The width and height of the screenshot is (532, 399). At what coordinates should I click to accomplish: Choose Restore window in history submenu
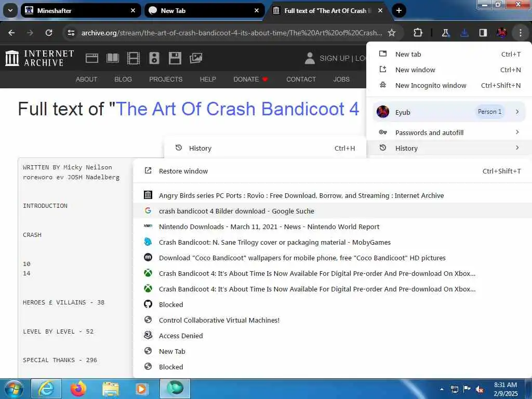coord(332,171)
